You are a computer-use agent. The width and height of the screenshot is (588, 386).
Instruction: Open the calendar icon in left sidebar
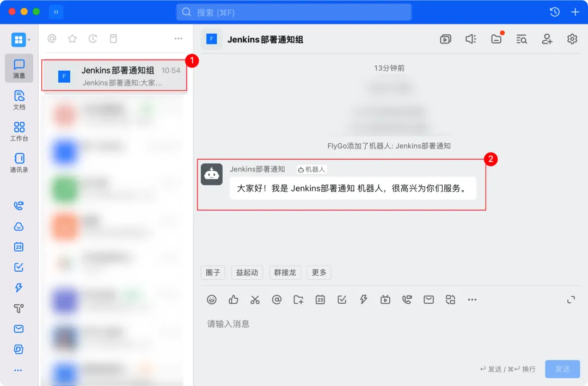point(19,247)
